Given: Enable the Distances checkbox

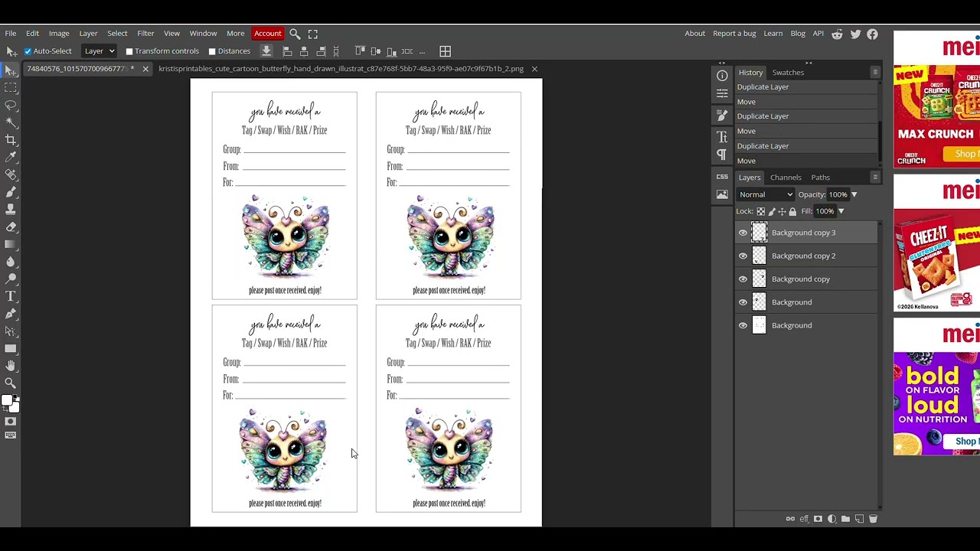Looking at the screenshot, I should [x=212, y=51].
